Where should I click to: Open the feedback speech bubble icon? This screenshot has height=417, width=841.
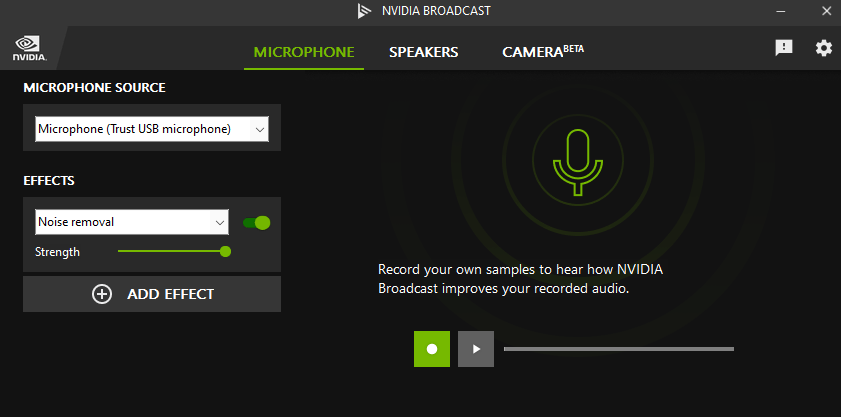pos(784,48)
